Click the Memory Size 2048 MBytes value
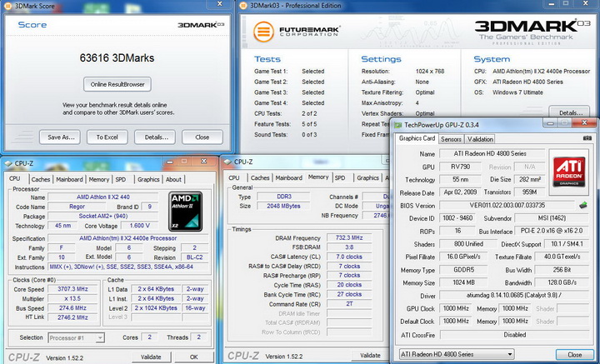This screenshot has height=364, width=600. coord(283,206)
